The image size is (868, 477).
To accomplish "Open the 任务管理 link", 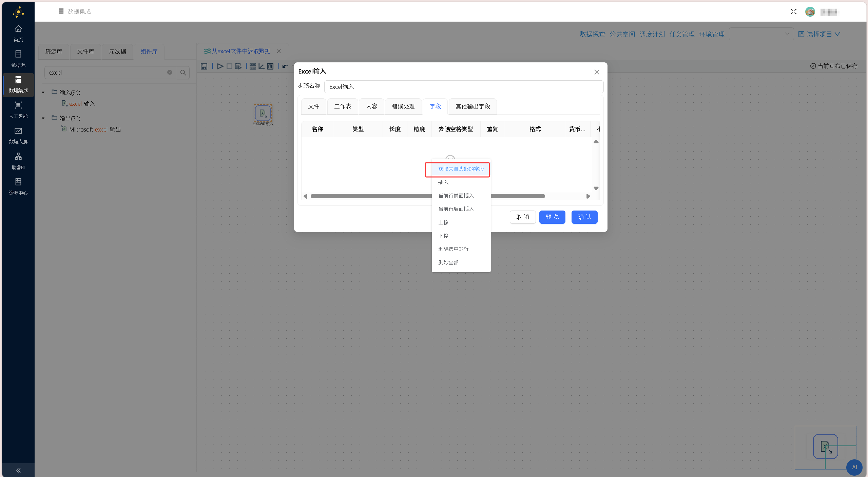I will (x=682, y=34).
